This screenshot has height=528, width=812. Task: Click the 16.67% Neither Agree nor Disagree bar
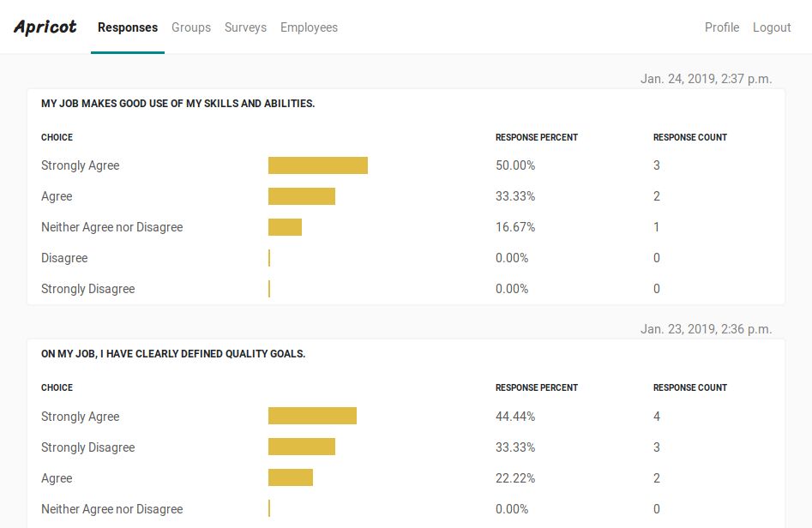(x=285, y=227)
